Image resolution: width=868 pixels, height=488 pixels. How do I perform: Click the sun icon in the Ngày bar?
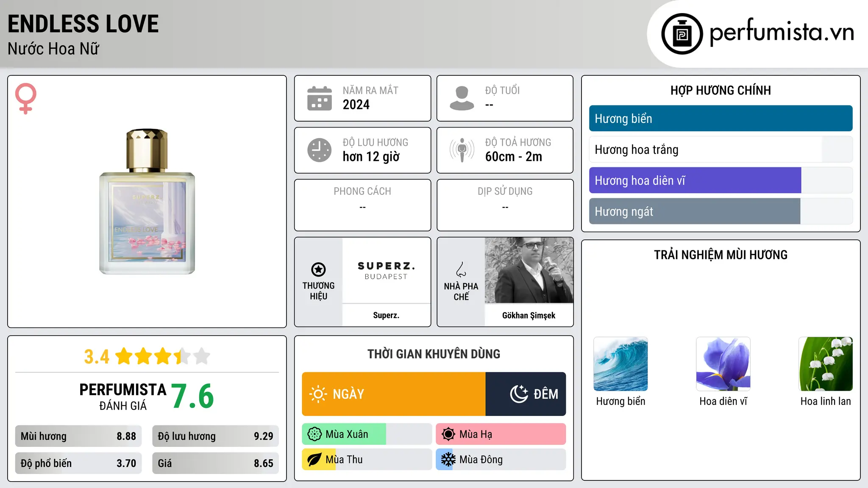[318, 394]
